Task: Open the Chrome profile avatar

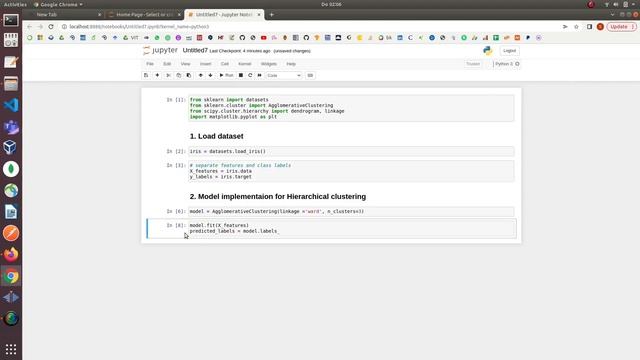Action: point(600,27)
